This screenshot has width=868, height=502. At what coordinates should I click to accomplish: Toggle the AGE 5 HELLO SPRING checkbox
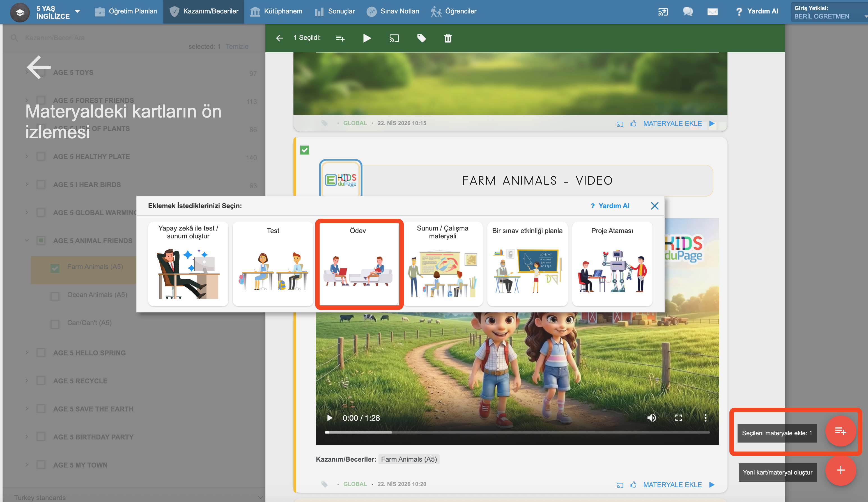[x=41, y=353]
